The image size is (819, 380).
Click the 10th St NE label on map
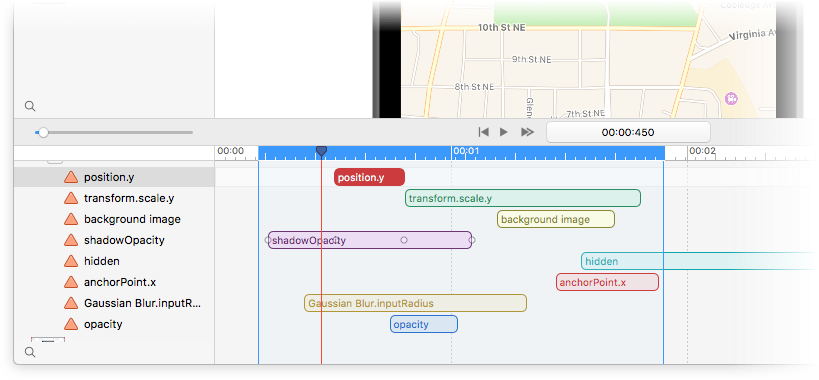(x=502, y=28)
